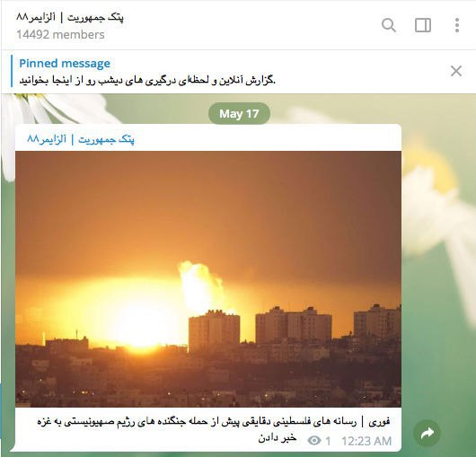476x457 pixels.
Task: Click the view count number 1
Action: point(328,441)
